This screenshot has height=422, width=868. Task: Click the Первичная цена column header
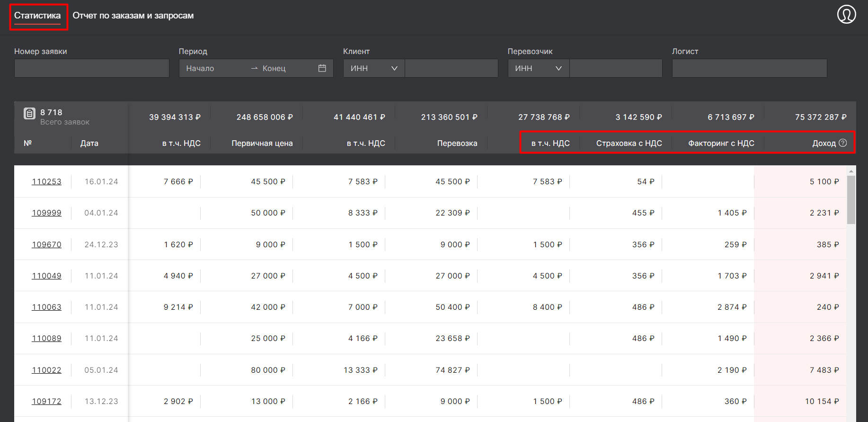(262, 143)
